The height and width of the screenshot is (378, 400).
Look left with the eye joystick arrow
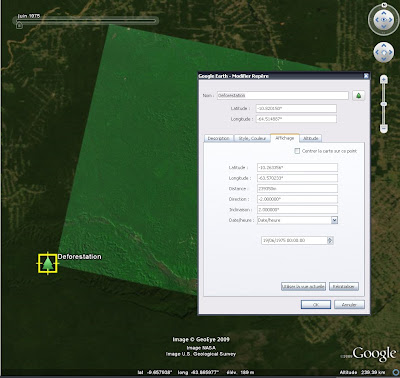pos(377,20)
